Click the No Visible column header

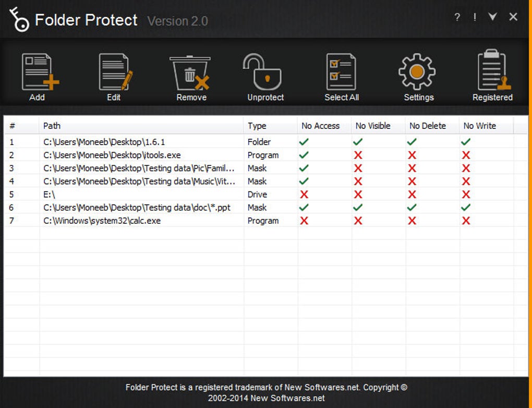(378, 126)
